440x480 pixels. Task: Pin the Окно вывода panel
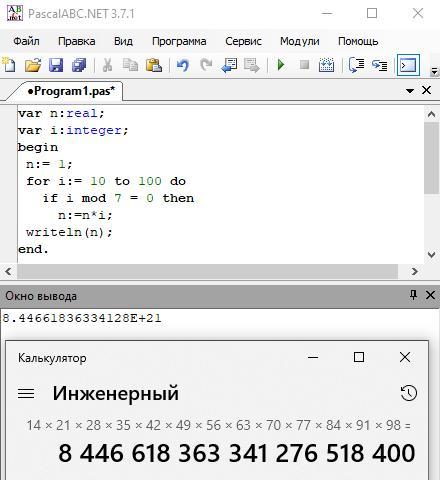[x=413, y=295]
